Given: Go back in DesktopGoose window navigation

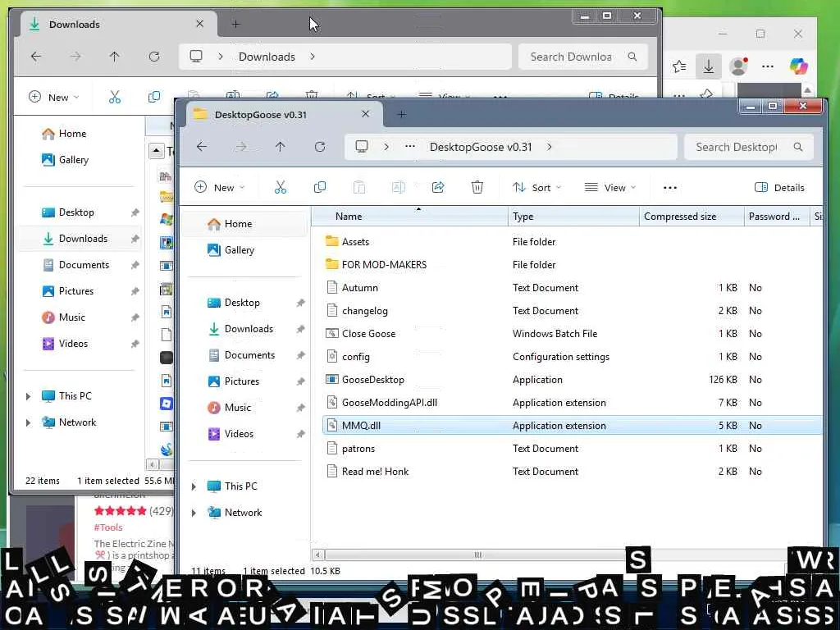Looking at the screenshot, I should 202,146.
